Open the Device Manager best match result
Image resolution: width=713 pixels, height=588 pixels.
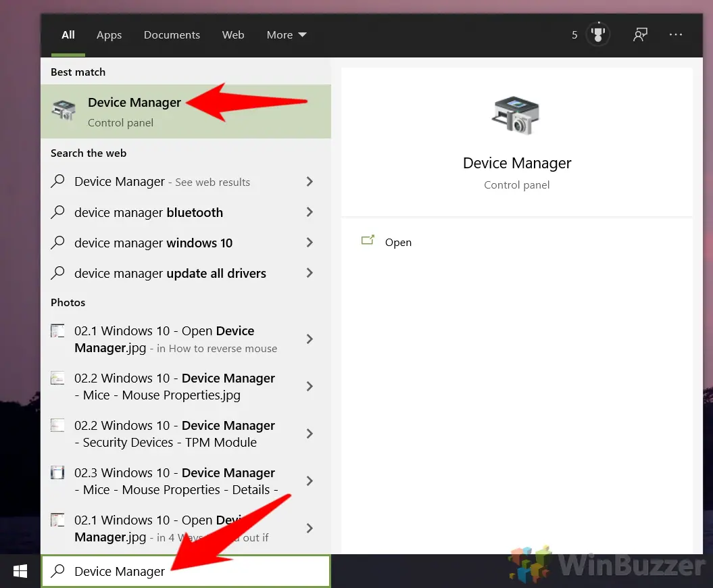tap(186, 112)
